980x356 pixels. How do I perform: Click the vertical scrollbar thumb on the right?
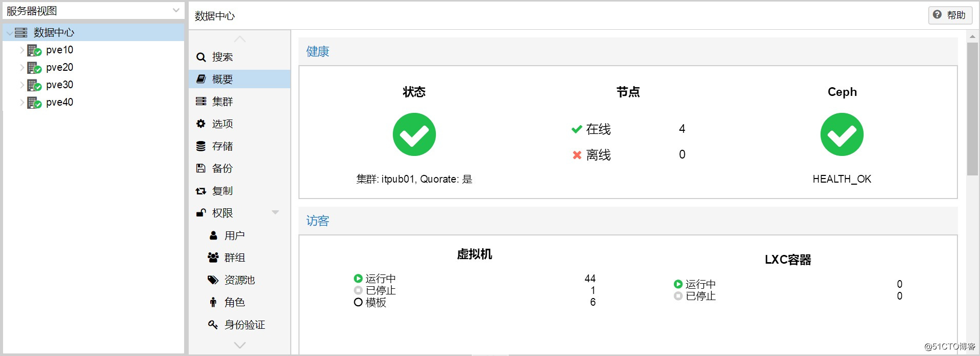972,109
